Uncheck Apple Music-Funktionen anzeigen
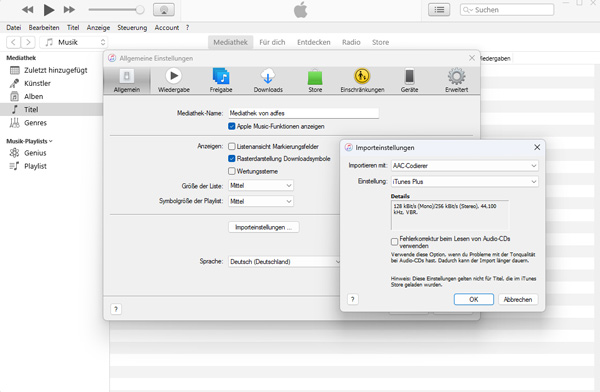Image resolution: width=600 pixels, height=392 pixels. point(232,126)
